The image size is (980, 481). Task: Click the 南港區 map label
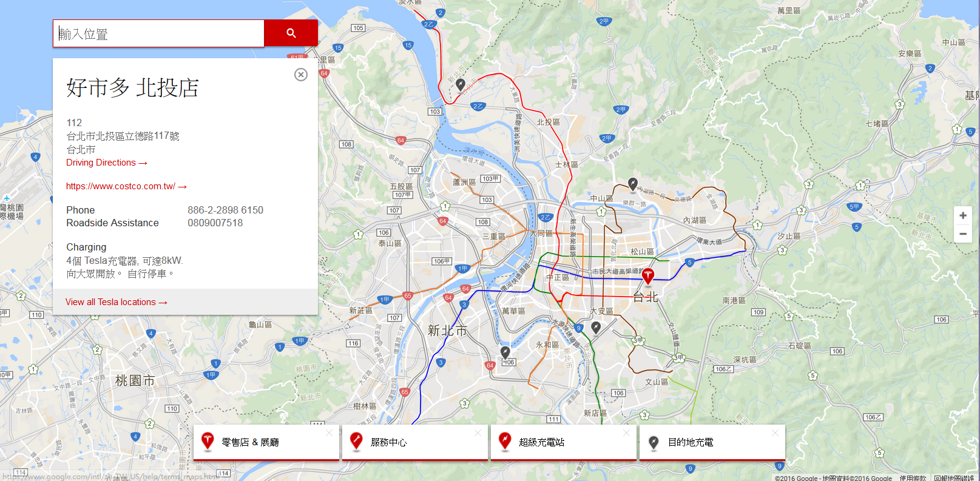[734, 300]
